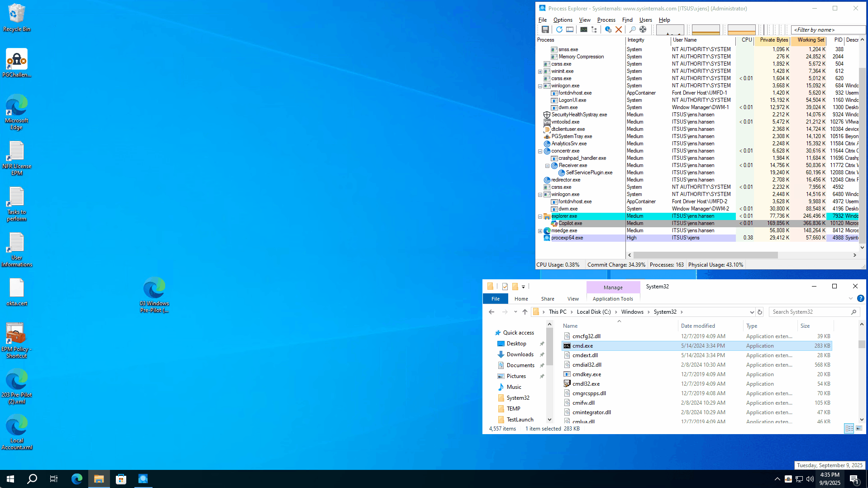Select the cmdkey.exe file row
Screen dimensions: 868x488
point(696,374)
